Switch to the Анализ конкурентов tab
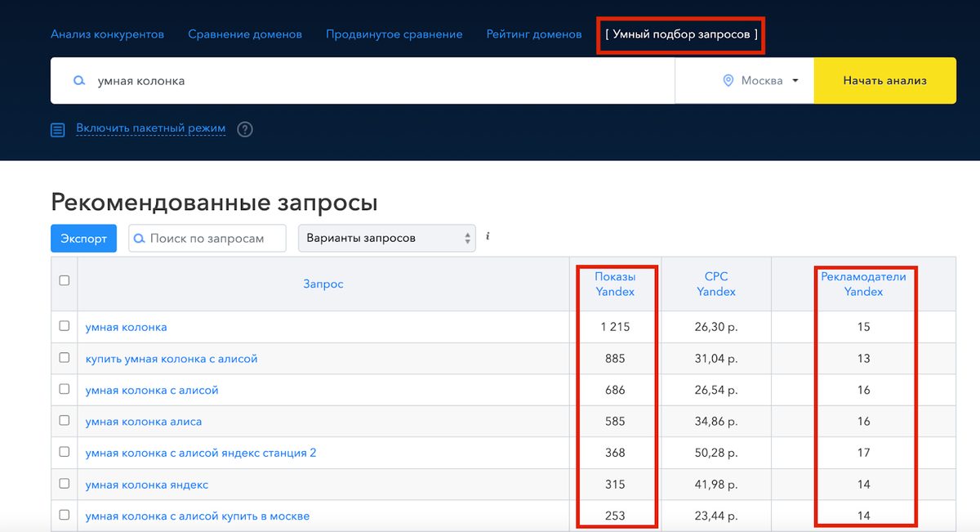 click(x=108, y=34)
